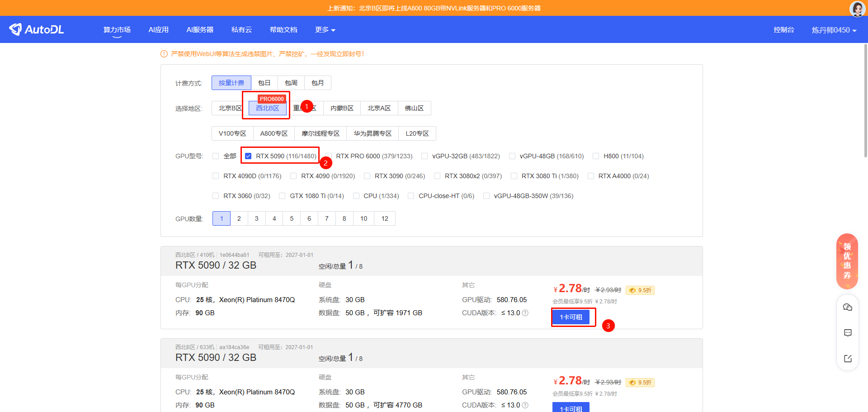Image resolution: width=868 pixels, height=412 pixels.
Task: Expand the 更多 dropdown menu
Action: pos(325,30)
